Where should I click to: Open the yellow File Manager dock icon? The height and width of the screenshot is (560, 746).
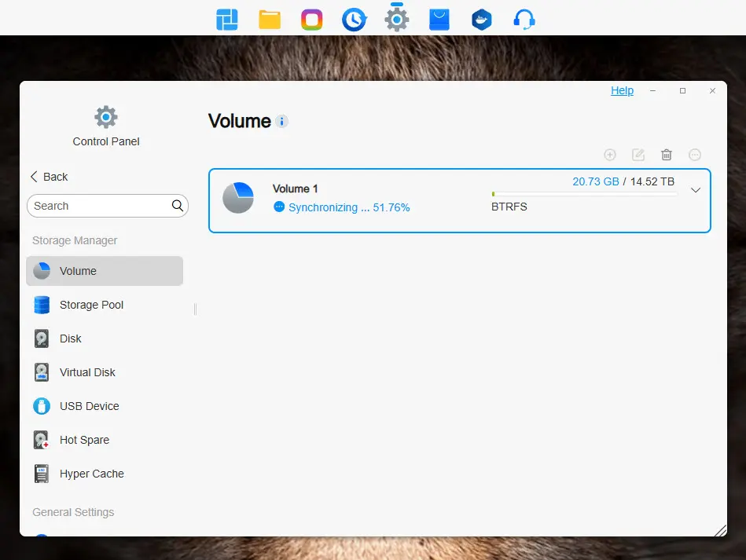270,20
